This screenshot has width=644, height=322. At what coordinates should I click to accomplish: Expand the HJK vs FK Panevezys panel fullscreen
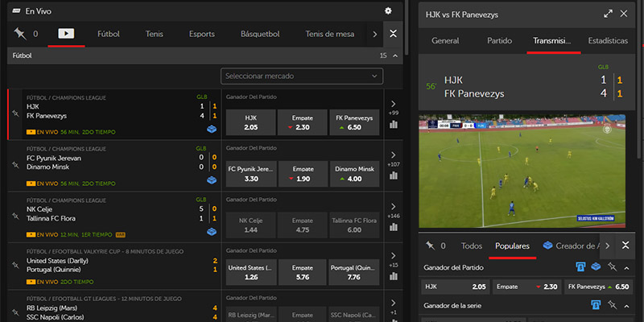608,14
